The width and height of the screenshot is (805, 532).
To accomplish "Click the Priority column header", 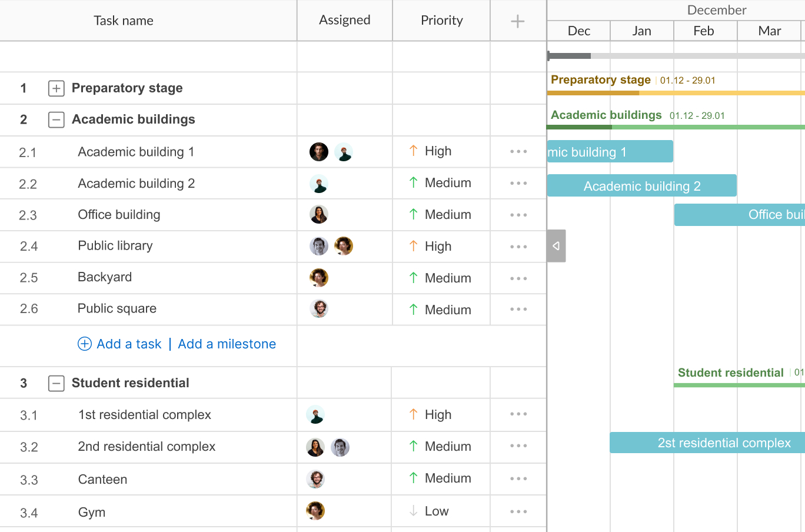I will point(441,21).
